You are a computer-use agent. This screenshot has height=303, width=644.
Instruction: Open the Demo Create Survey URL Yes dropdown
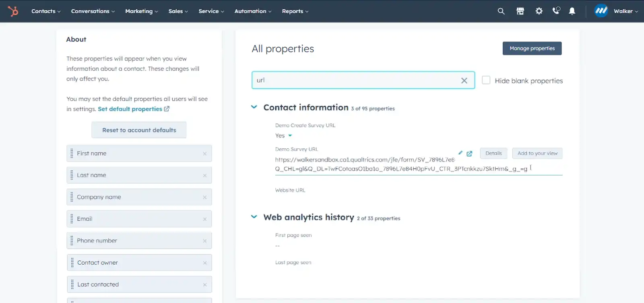284,136
